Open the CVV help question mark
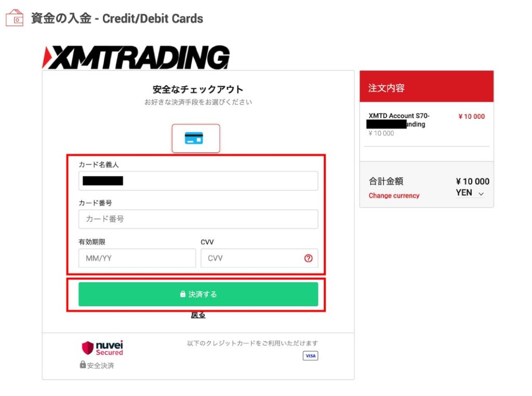This screenshot has height=396, width=532. [x=308, y=258]
